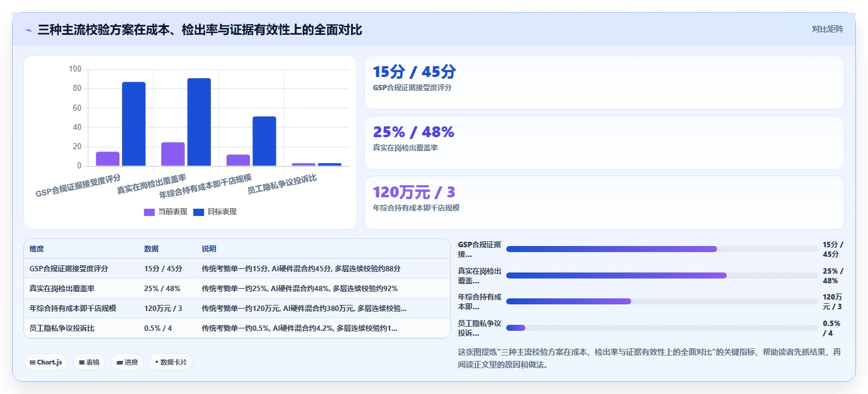
Task: Click the table description starting 传统考勤单一约120万元
Action: coord(304,309)
